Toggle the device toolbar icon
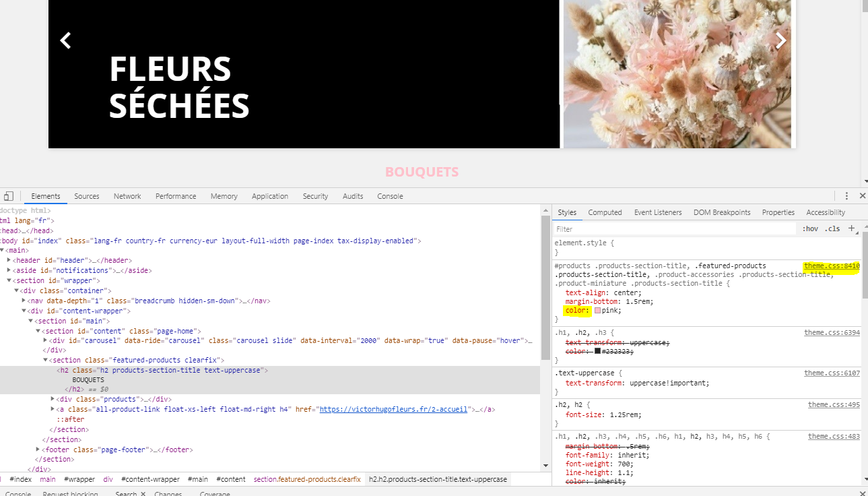 pos(9,196)
